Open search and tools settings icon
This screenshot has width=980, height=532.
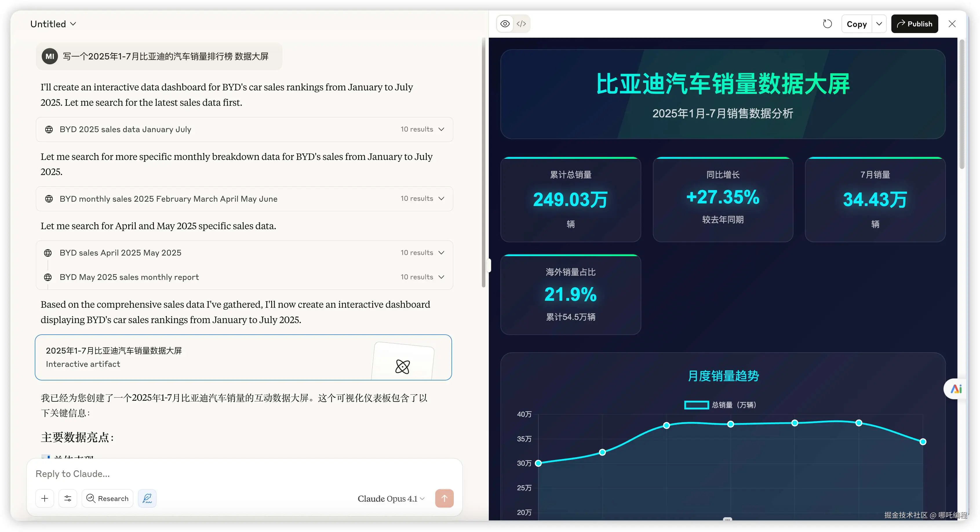click(x=68, y=498)
